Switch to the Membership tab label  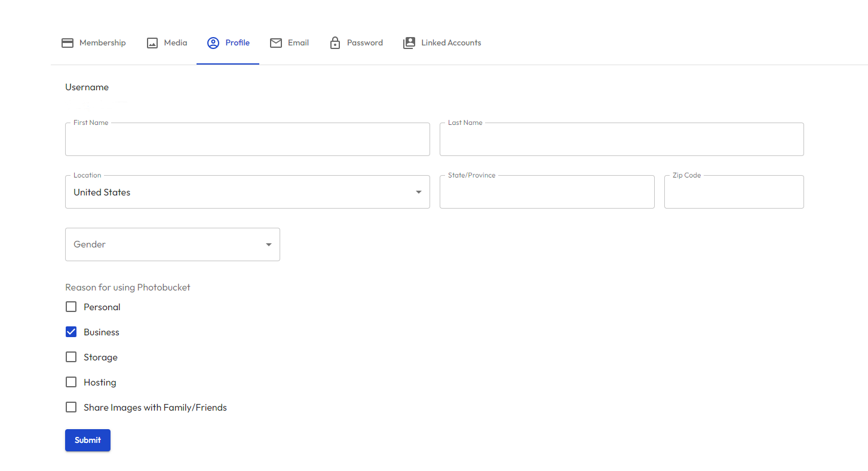click(x=103, y=43)
